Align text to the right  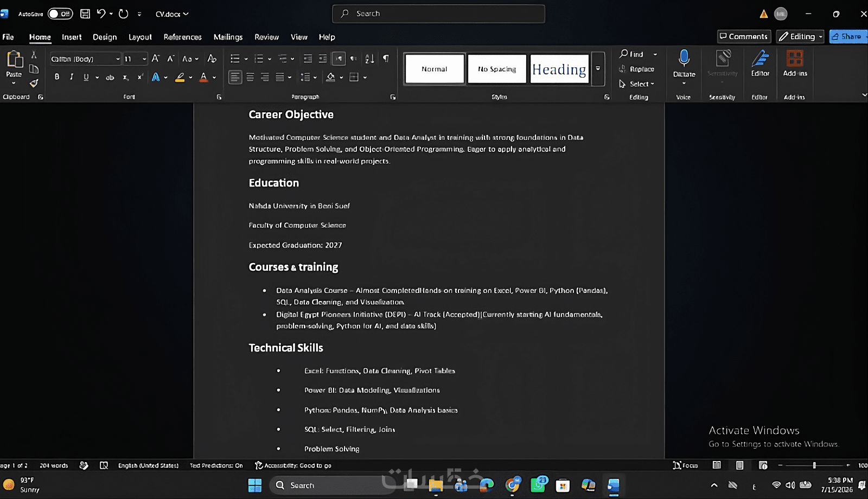click(265, 77)
